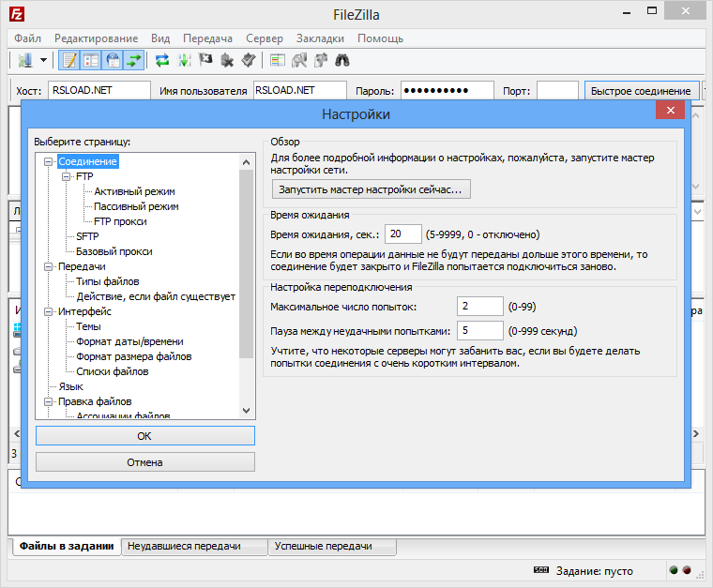This screenshot has height=588, width=713.
Task: Toggle synchronized browsing icon
Action: 321,60
